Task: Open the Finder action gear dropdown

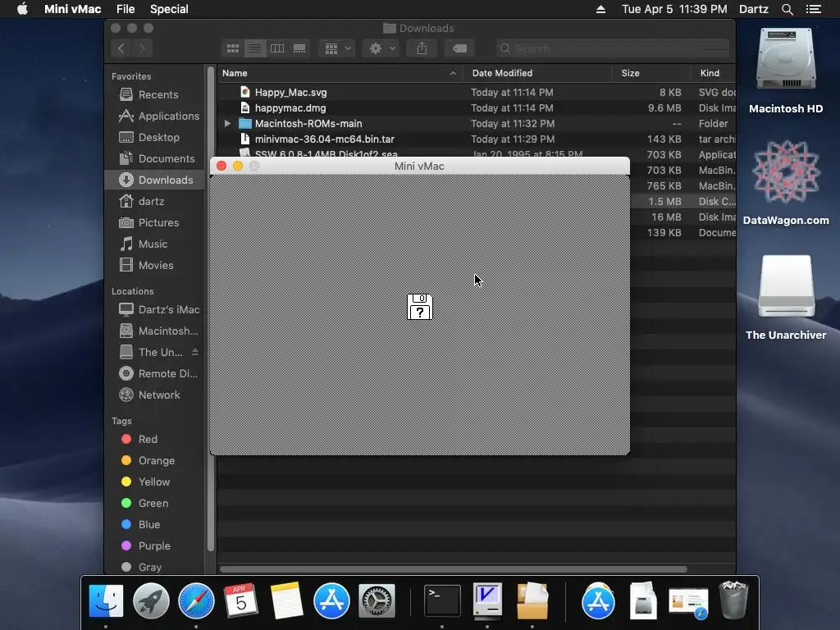Action: (x=381, y=48)
